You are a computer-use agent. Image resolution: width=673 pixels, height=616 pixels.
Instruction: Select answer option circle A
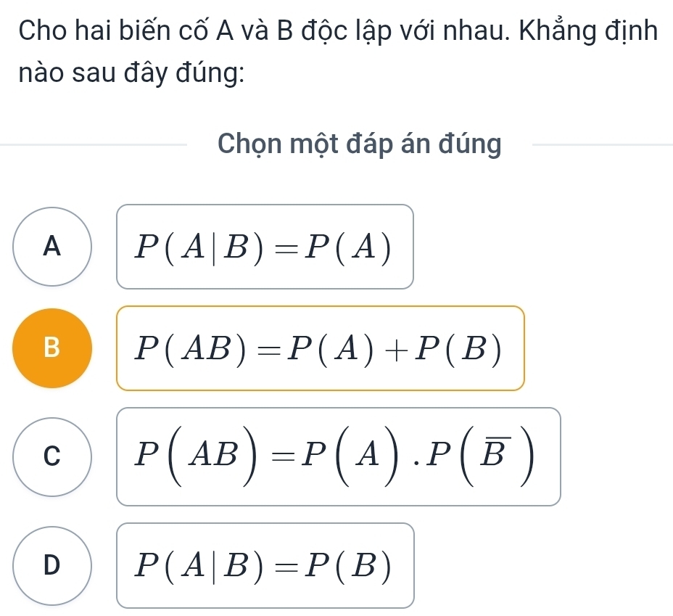tap(51, 247)
